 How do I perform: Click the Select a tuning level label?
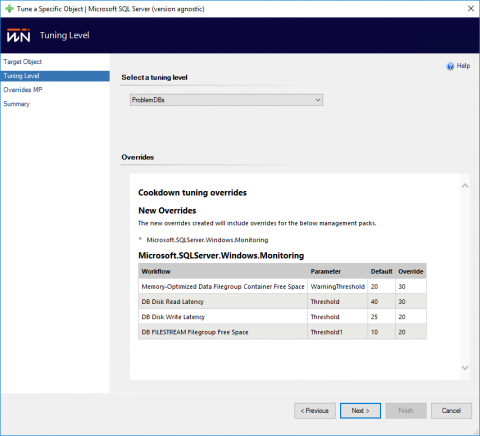154,77
